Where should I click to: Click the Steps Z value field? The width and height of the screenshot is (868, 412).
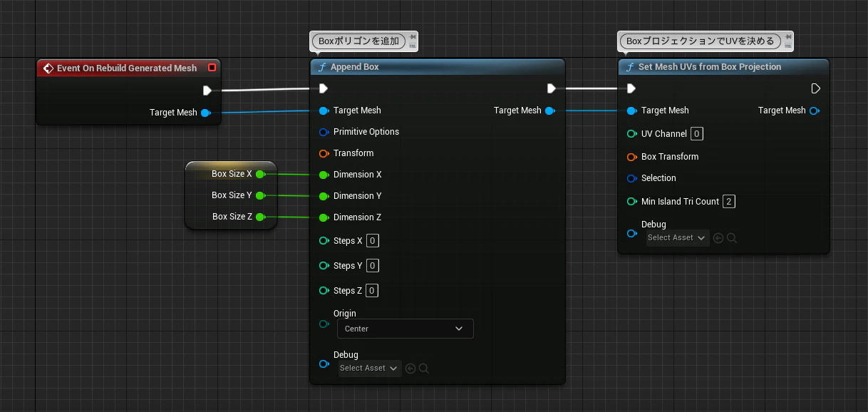tap(373, 291)
